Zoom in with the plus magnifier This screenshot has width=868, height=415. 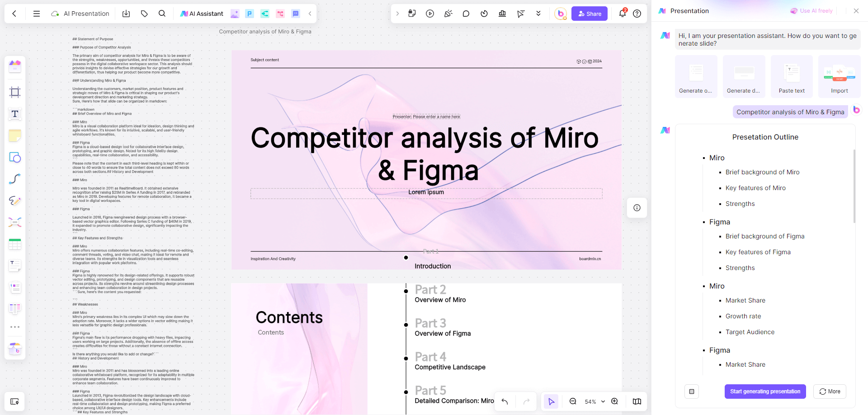[615, 401]
